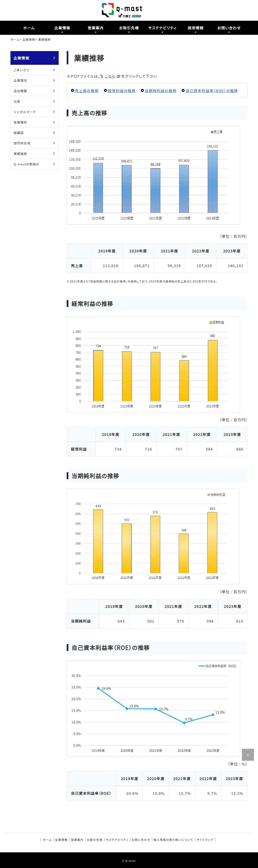
Task: Open 営業種目 in the sidebar
Action: coord(35,122)
